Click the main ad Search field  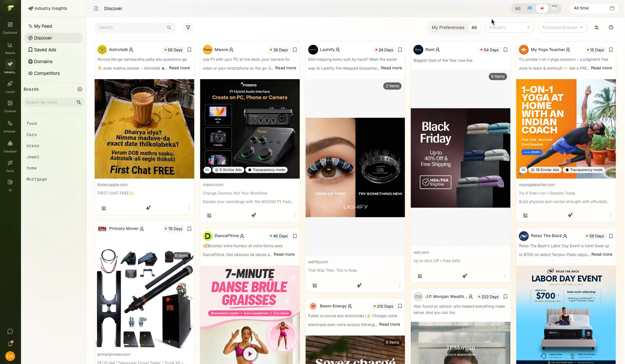point(135,27)
